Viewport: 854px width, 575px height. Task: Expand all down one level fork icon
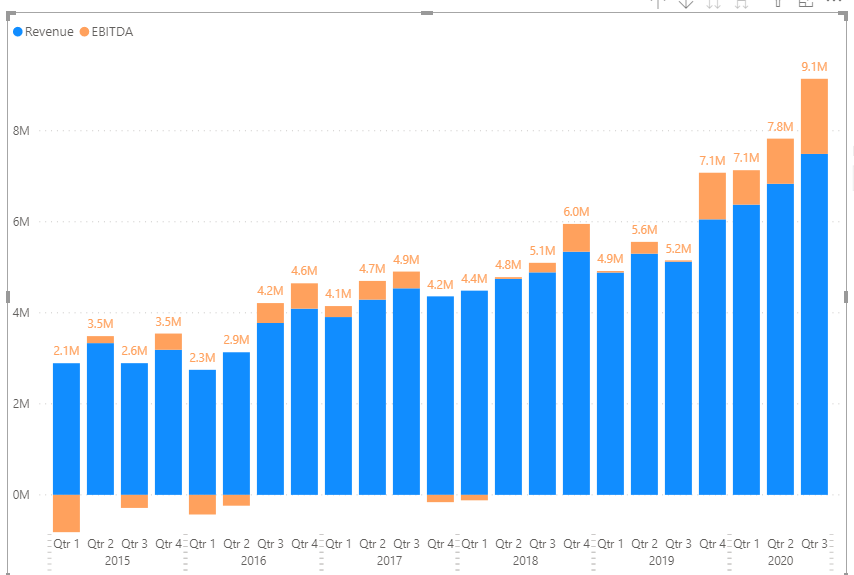(741, 3)
